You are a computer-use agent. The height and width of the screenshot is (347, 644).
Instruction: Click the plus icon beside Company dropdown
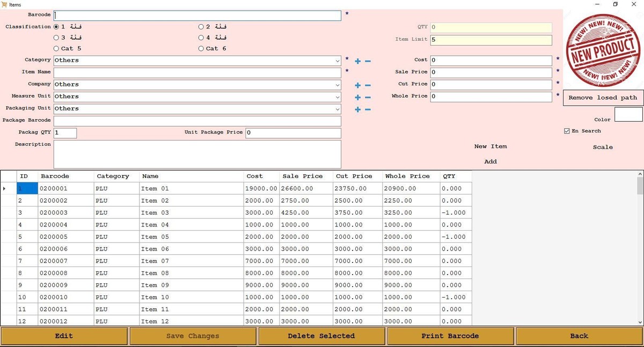point(357,85)
